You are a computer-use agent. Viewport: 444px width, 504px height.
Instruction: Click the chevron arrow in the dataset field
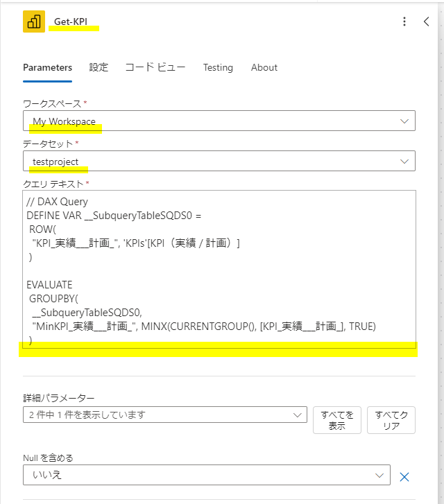coord(404,162)
